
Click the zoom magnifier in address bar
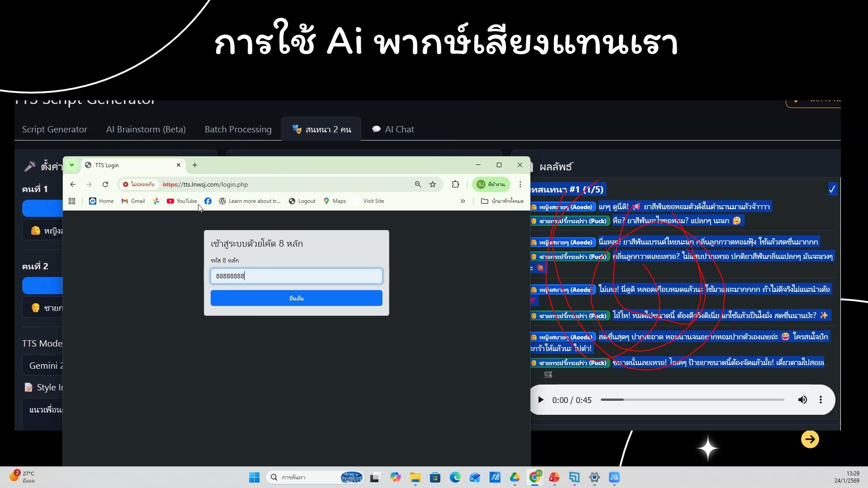pos(418,184)
